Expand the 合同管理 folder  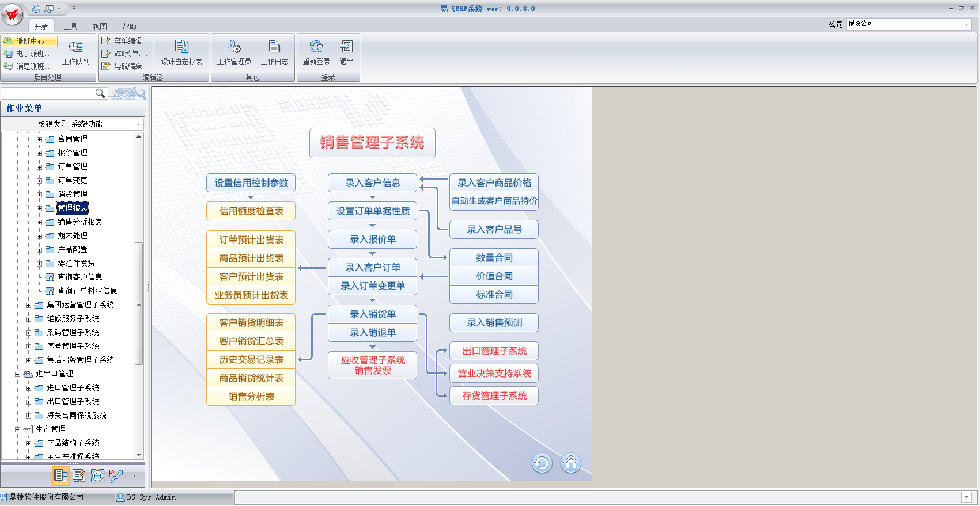pos(40,139)
